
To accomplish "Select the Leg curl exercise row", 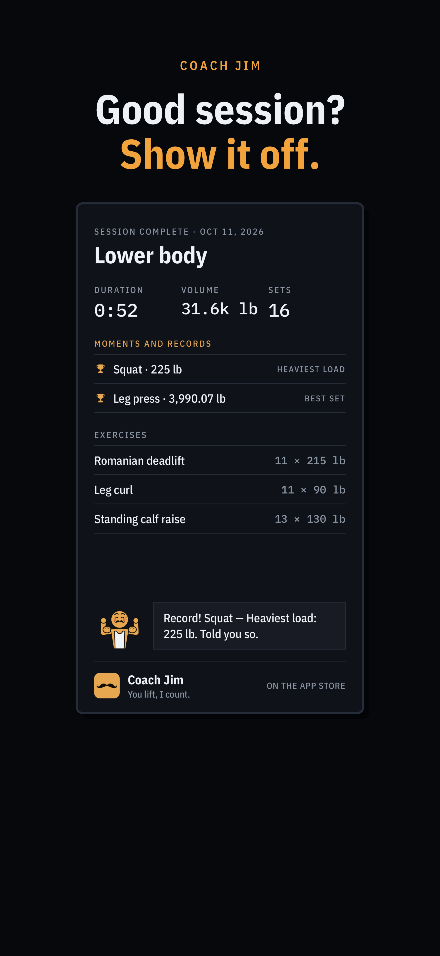I will (x=220, y=490).
